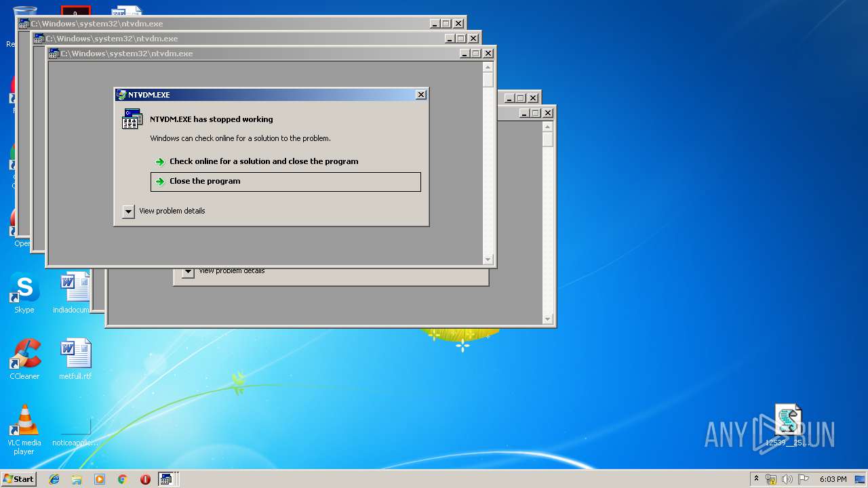
Task: Minimize the front ntvdm.exe window
Action: (465, 54)
